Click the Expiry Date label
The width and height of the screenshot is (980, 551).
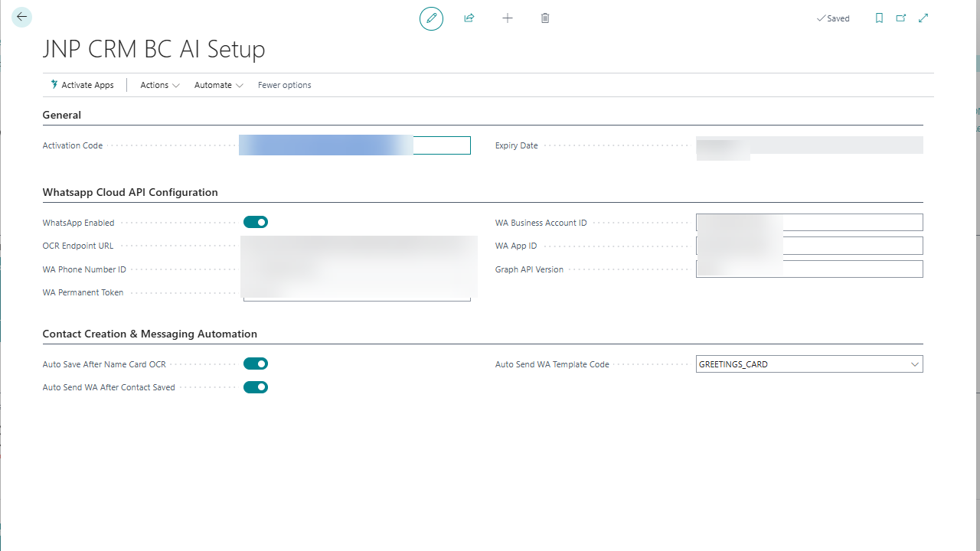517,145
